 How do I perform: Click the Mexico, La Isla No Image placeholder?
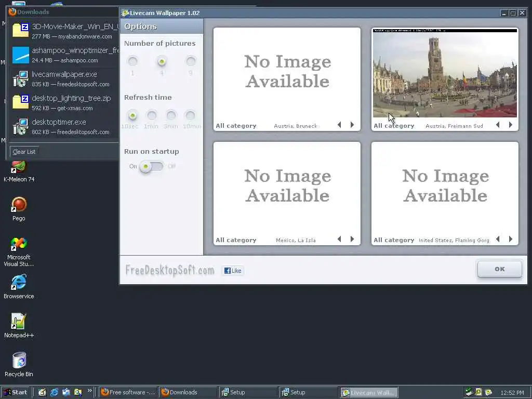coord(287,186)
